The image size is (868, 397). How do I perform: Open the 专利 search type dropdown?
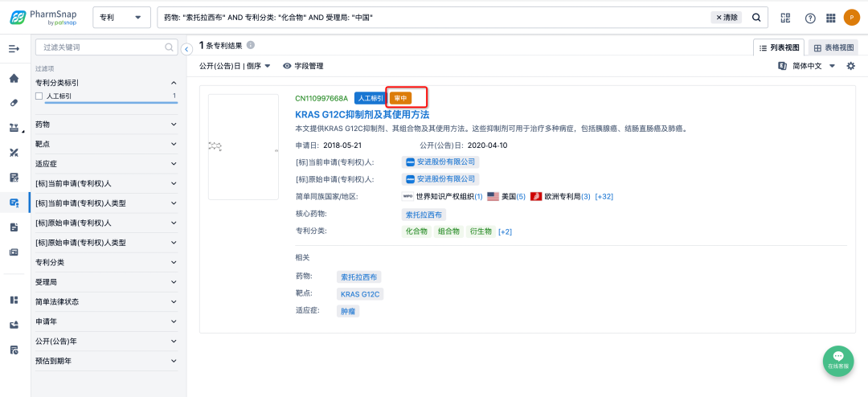122,18
